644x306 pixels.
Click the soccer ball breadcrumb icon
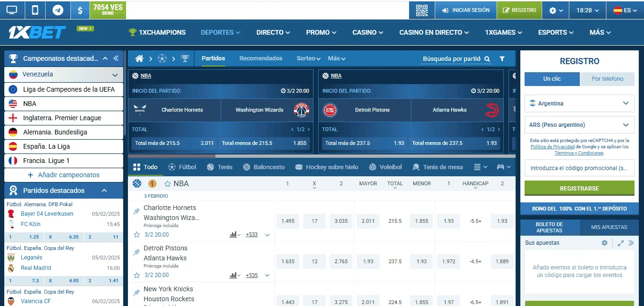point(162,58)
